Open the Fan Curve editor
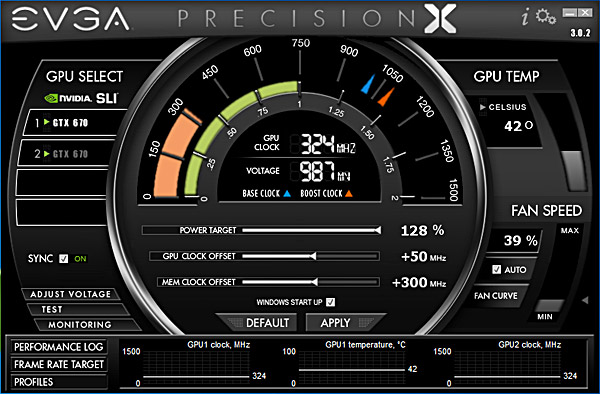600x394 pixels. point(496,296)
